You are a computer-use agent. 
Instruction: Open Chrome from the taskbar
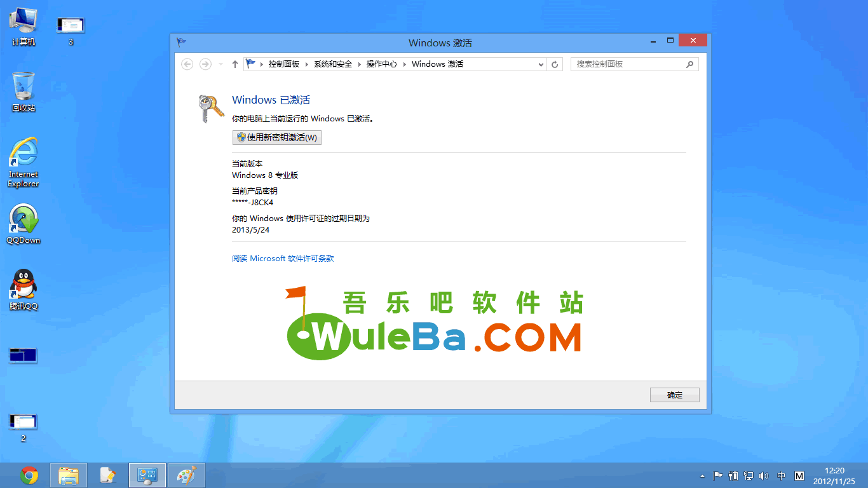[x=29, y=475]
